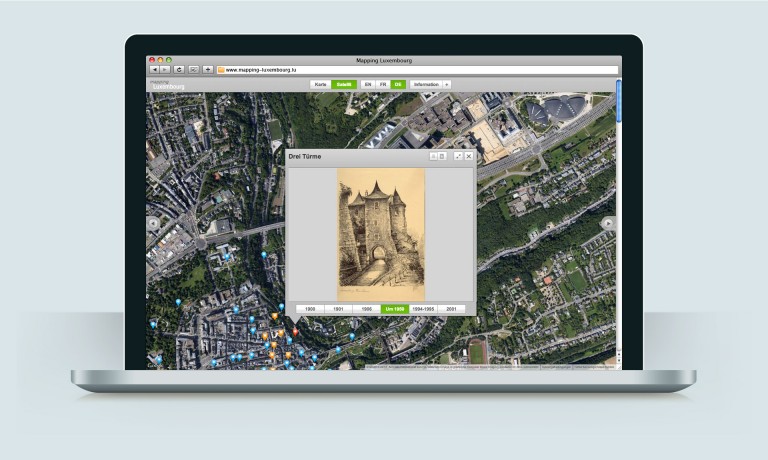The image size is (768, 460).
Task: Reload the page with the refresh icon
Action: [x=179, y=70]
